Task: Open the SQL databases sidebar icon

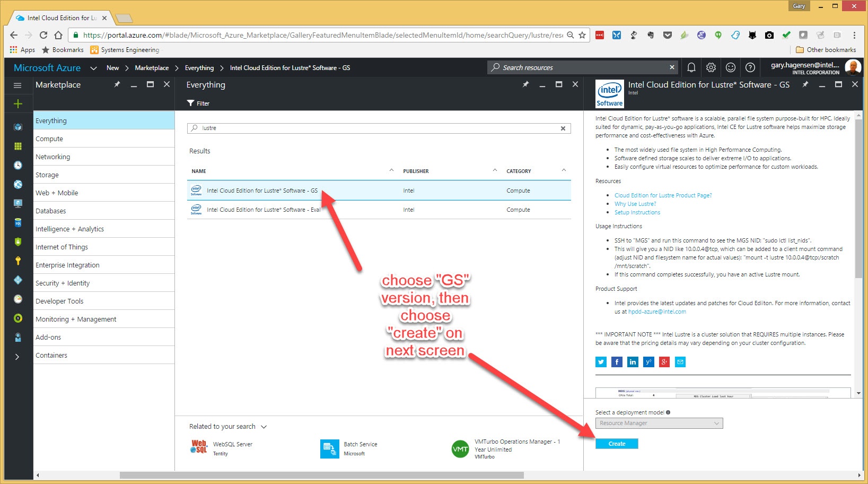Action: click(x=17, y=222)
